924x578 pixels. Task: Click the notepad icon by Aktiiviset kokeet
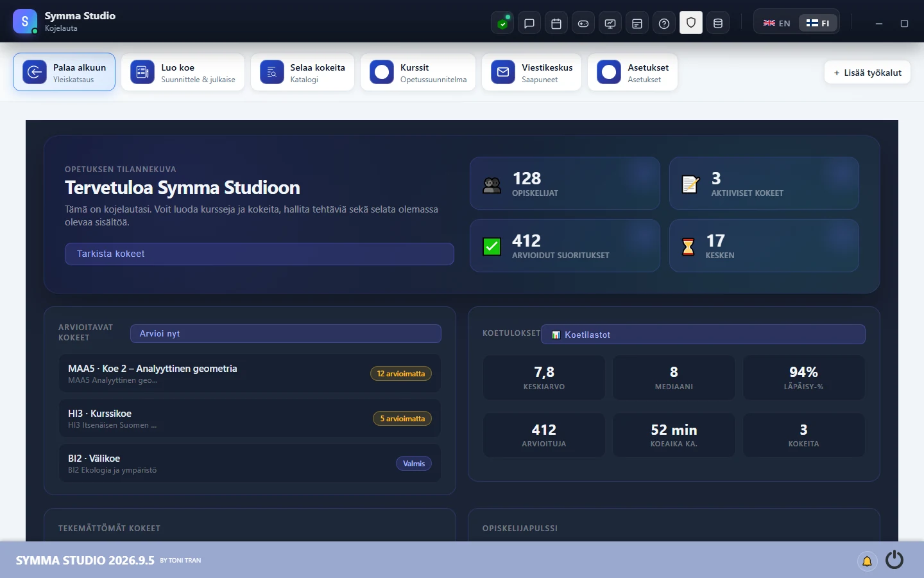click(x=690, y=184)
